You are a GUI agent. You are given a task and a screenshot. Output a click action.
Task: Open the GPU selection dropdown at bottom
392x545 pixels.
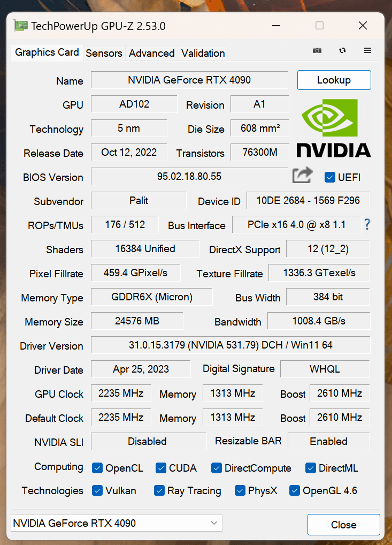tap(116, 523)
